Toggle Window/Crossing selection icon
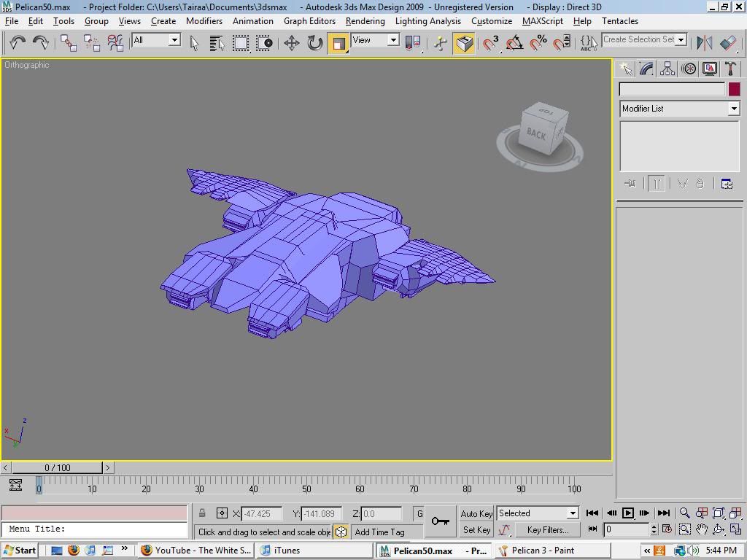747x560 pixels. pyautogui.click(x=264, y=43)
